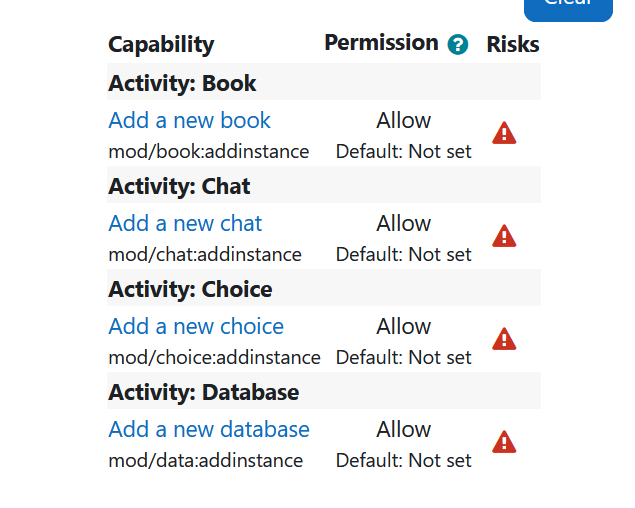Select the Activity: Choice section header
The width and height of the screenshot is (635, 508).
point(324,288)
